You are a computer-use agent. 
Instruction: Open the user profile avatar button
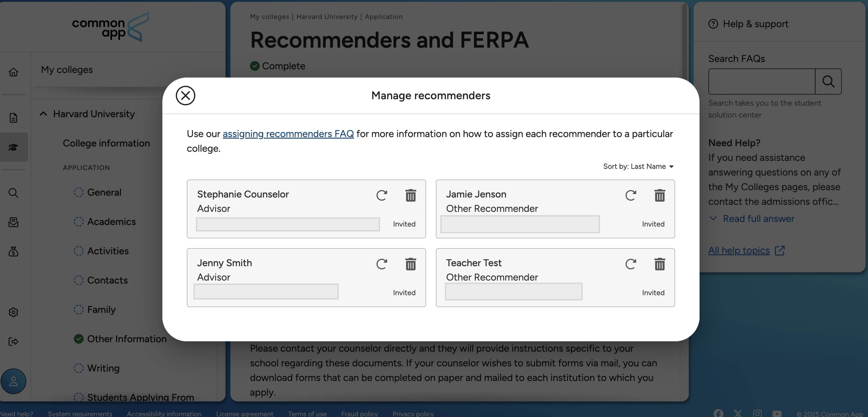tap(13, 381)
